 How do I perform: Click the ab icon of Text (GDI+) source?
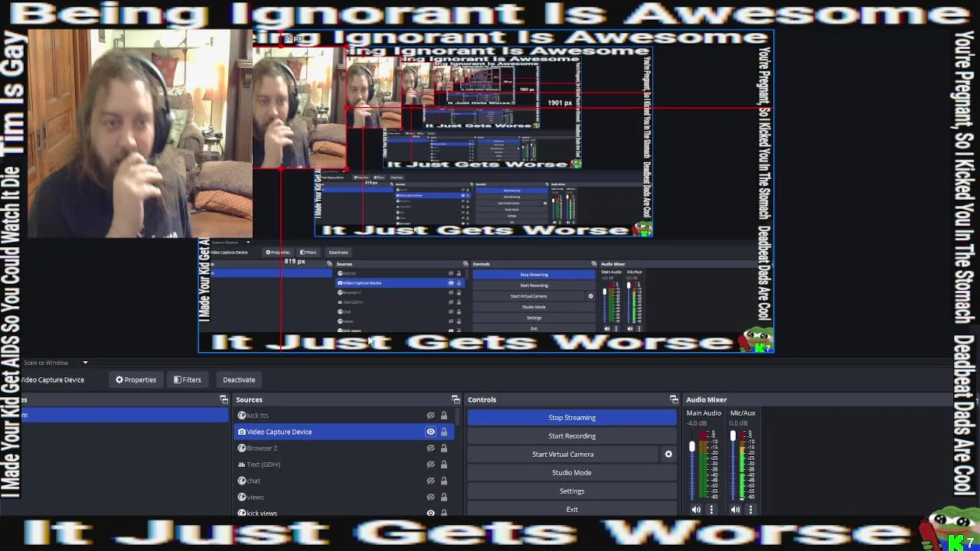coord(242,465)
